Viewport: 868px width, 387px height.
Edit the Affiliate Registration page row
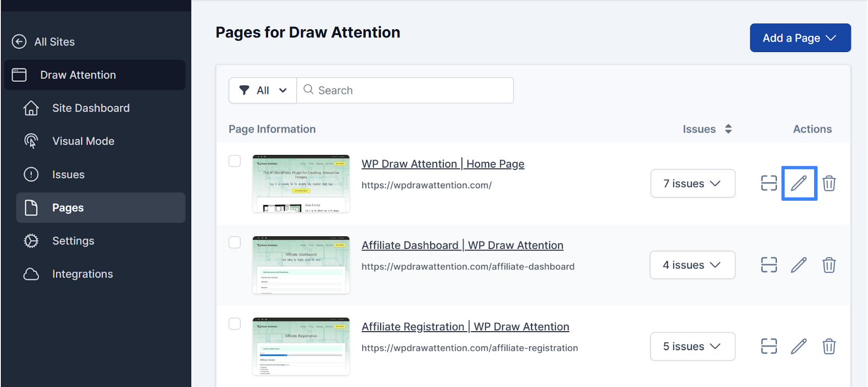(799, 346)
